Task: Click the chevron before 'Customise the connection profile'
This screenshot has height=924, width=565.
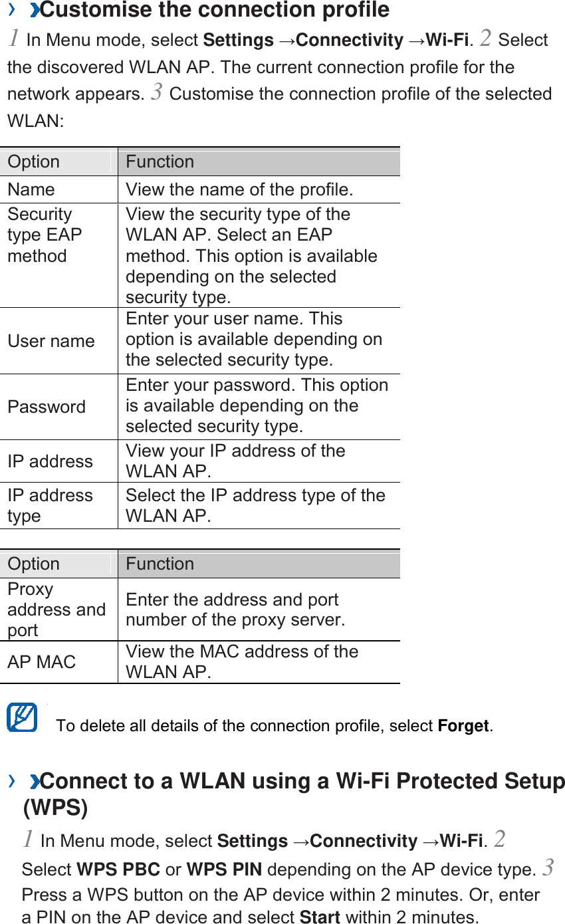Action: [11, 10]
